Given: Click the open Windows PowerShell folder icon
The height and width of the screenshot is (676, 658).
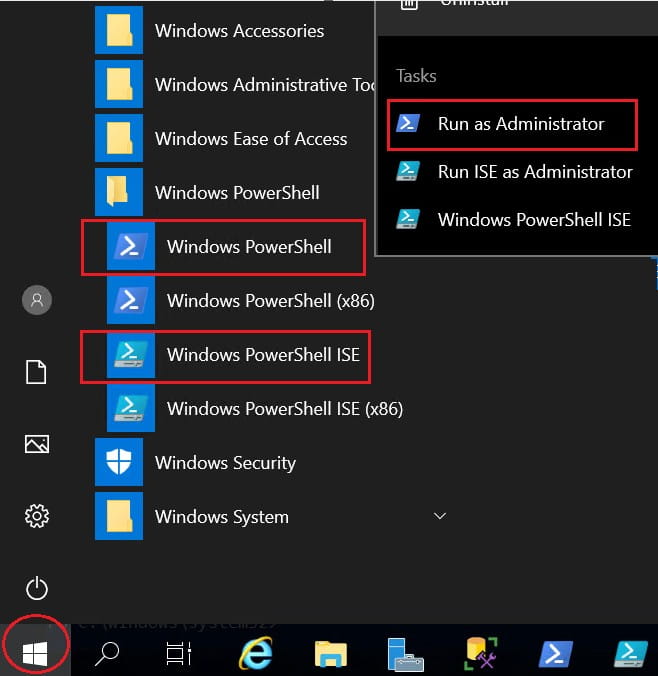Looking at the screenshot, I should click(x=119, y=192).
